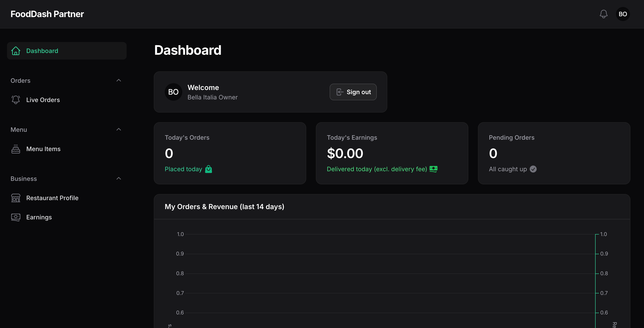
Task: Click the Dashboard home icon in sidebar
Action: 16,51
